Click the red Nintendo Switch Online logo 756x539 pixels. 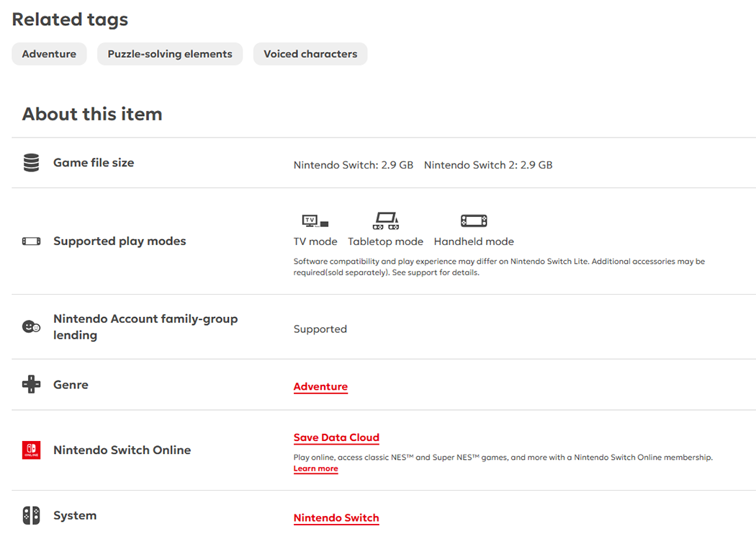(32, 450)
